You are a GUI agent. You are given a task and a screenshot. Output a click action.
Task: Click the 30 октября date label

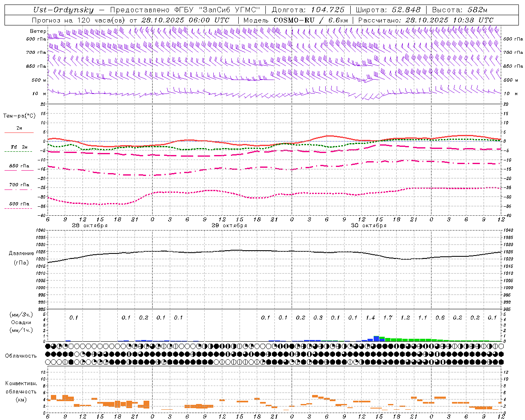coord(369,226)
